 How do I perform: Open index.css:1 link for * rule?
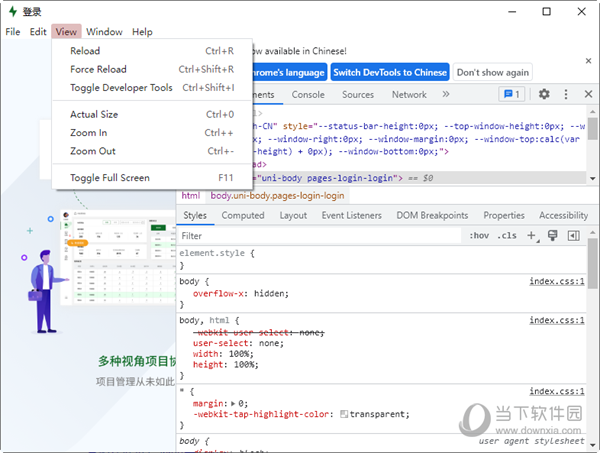pos(557,391)
